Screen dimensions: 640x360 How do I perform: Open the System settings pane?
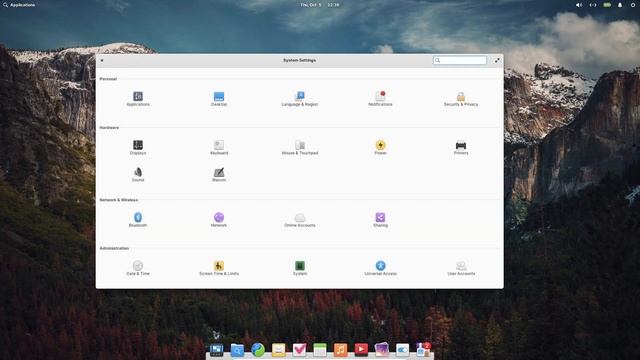(300, 268)
